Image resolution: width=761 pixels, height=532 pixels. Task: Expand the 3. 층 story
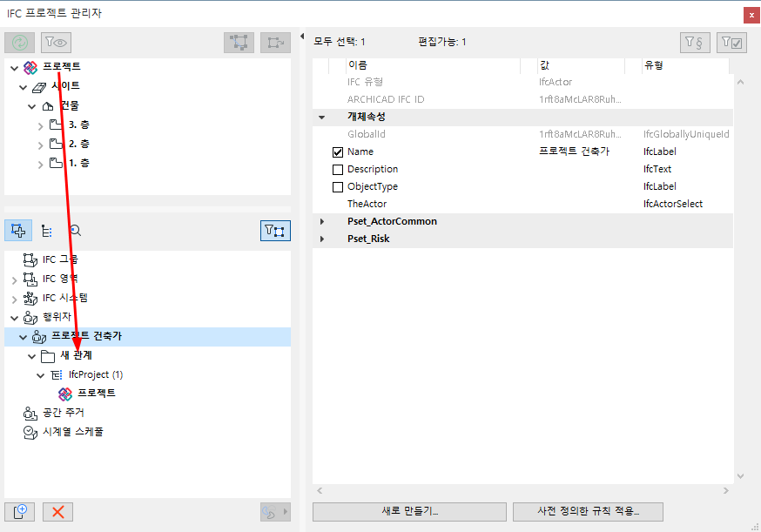point(40,125)
